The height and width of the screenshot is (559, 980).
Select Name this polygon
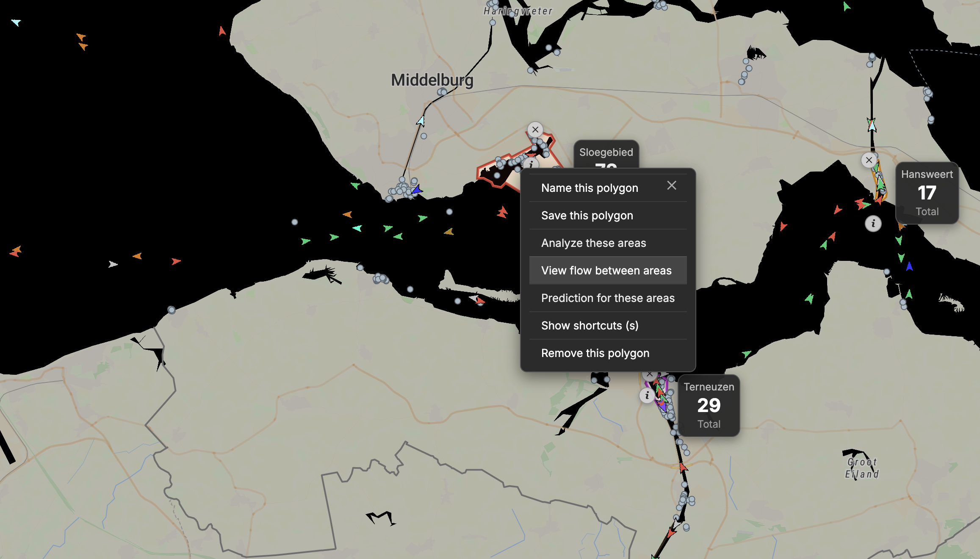pyautogui.click(x=590, y=188)
